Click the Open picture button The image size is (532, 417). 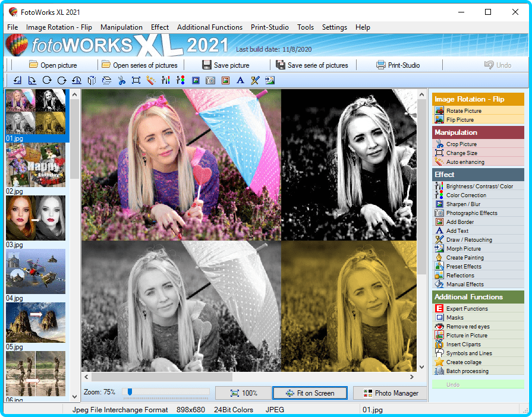pos(53,65)
